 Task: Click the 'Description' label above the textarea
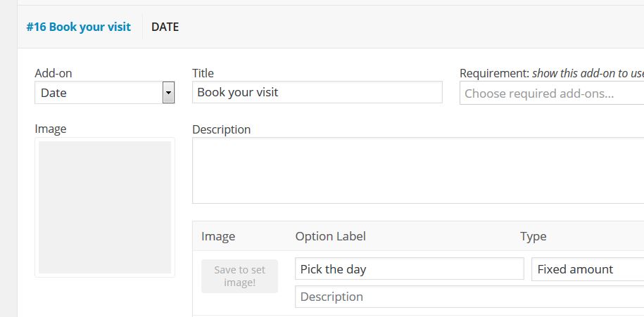221,129
